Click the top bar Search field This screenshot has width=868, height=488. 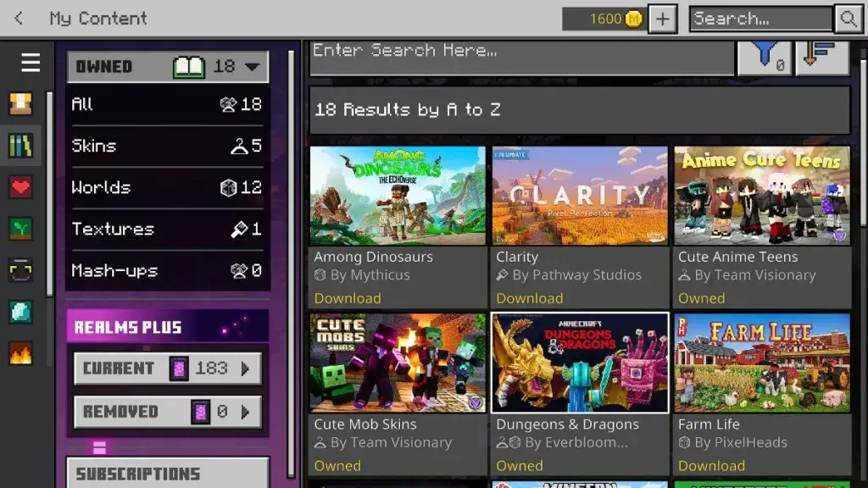pos(761,19)
